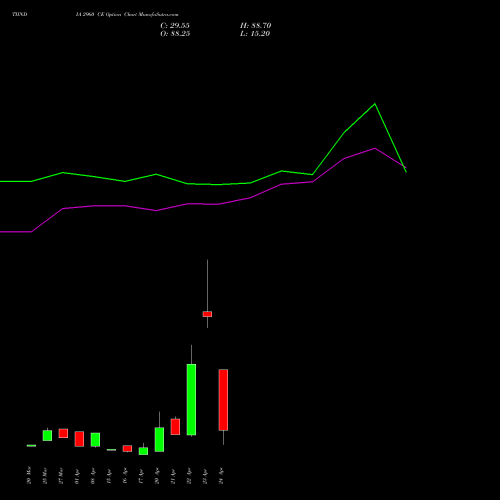Click the low price value L: 15.20
Viewport: 500px width, 500px height.
pyautogui.click(x=255, y=34)
